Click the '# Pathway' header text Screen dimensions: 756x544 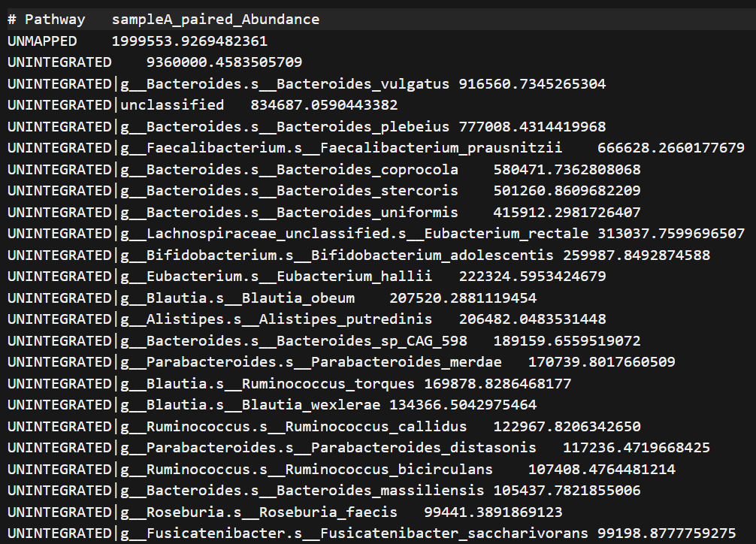[47, 20]
